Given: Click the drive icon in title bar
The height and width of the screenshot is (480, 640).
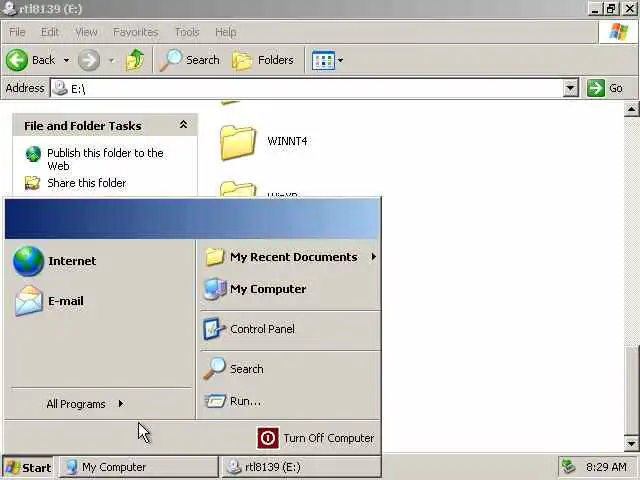Looking at the screenshot, I should point(9,9).
